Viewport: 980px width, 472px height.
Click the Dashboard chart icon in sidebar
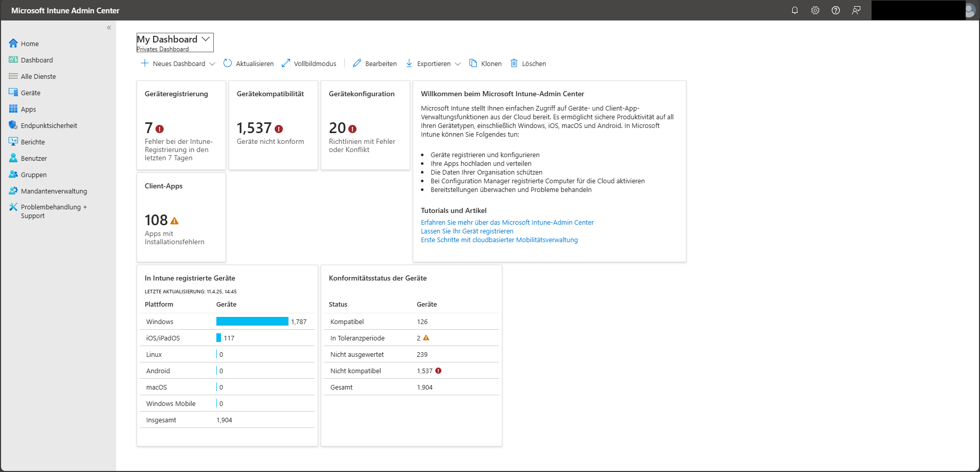point(13,60)
